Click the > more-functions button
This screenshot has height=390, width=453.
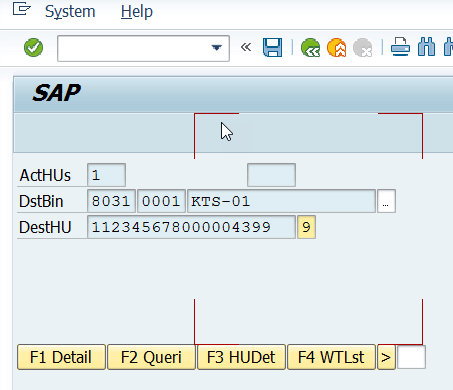[386, 357]
